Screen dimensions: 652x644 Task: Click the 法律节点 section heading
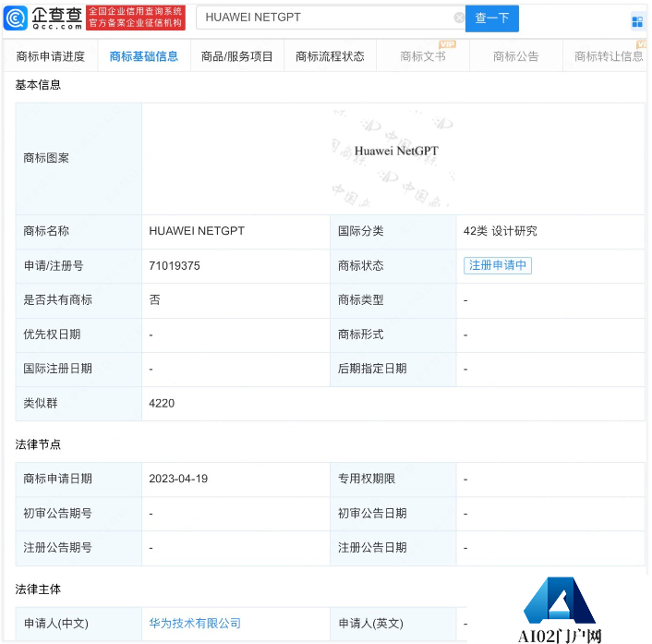(38, 444)
